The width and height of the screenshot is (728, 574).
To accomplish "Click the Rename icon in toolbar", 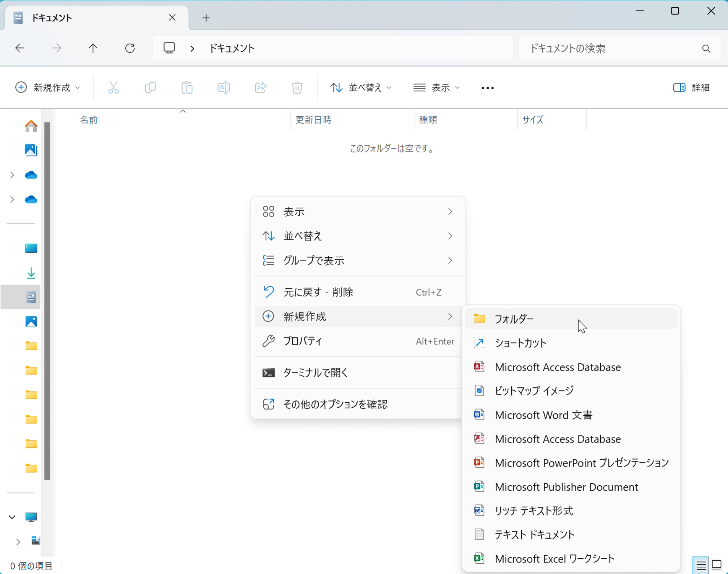I will point(224,88).
